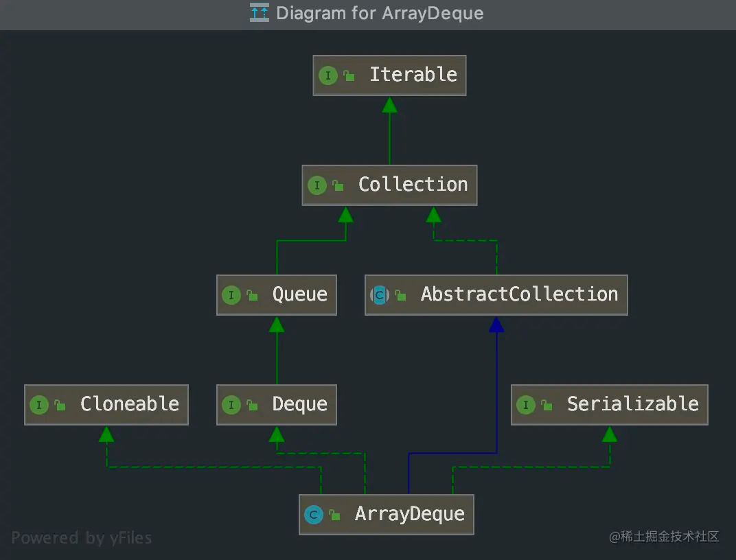Image resolution: width=736 pixels, height=560 pixels.
Task: Click the class icon on the ArrayDeque node
Action: pos(314,515)
